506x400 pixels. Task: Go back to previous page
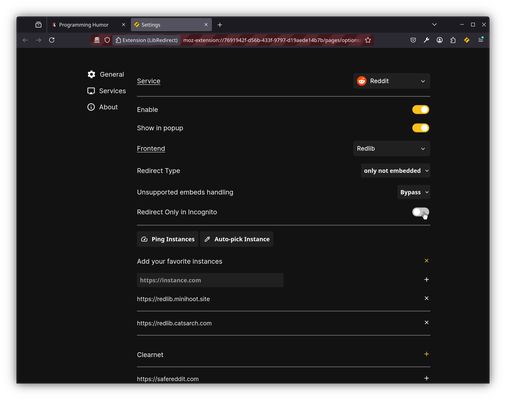coord(25,40)
